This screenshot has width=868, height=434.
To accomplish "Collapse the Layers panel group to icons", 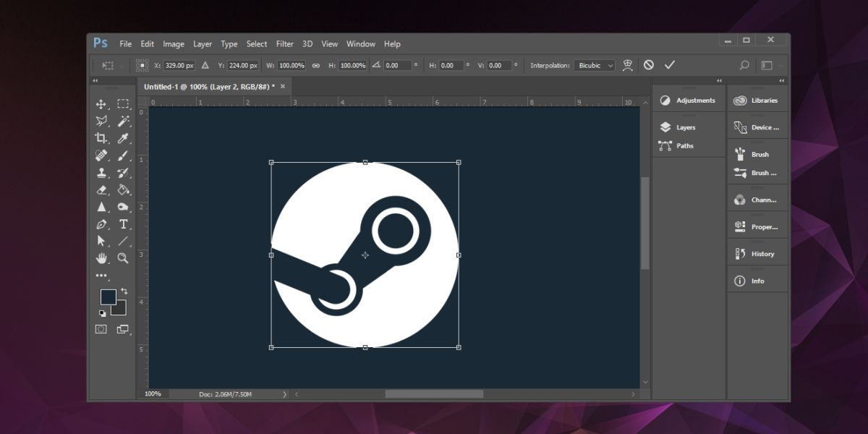I will tap(718, 81).
